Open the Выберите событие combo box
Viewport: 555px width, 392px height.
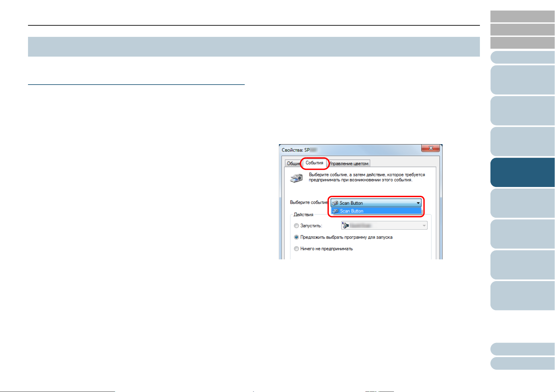coord(376,203)
